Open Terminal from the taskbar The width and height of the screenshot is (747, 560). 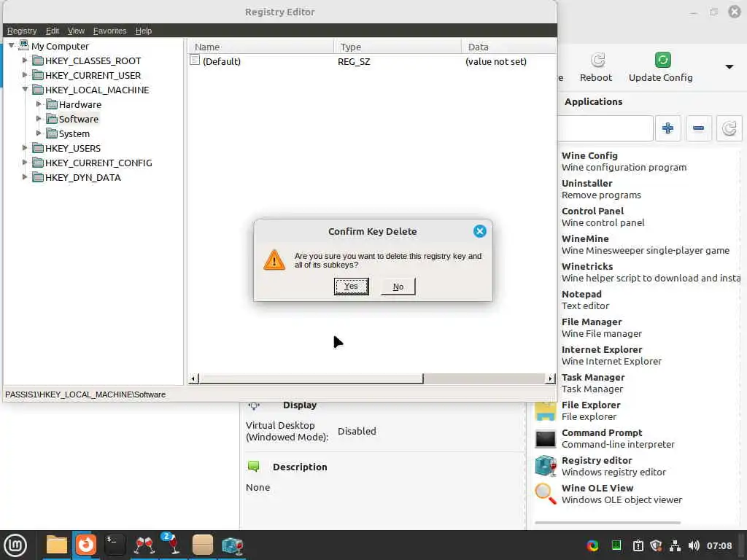115,545
